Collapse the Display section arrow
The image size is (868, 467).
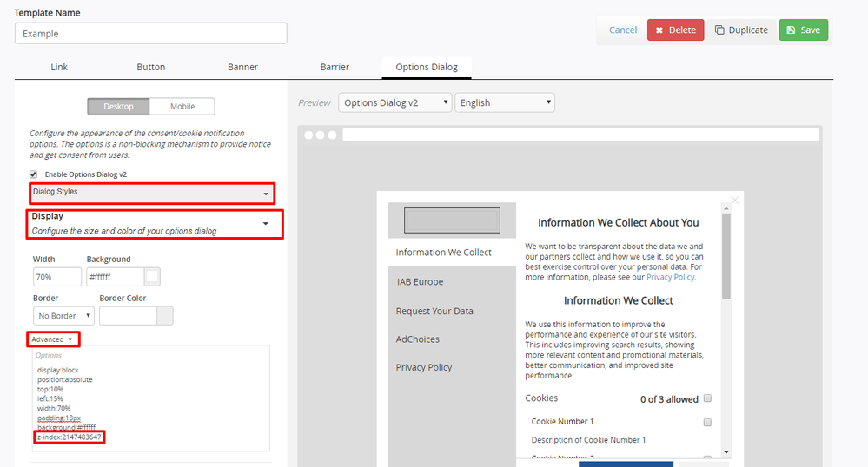click(x=266, y=224)
